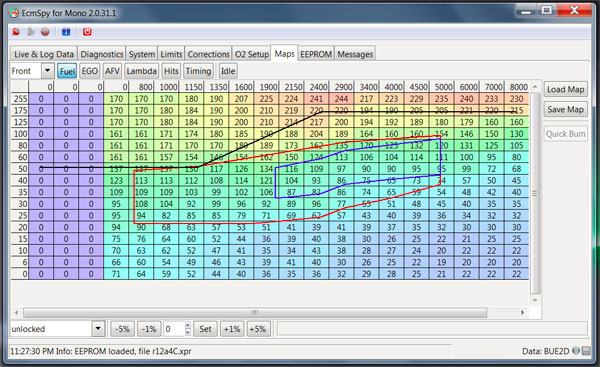Click the +5% adjustment button

pos(258,329)
